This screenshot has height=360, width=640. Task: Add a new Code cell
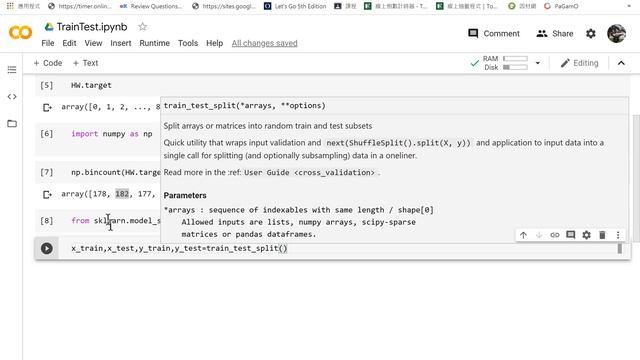click(x=48, y=63)
